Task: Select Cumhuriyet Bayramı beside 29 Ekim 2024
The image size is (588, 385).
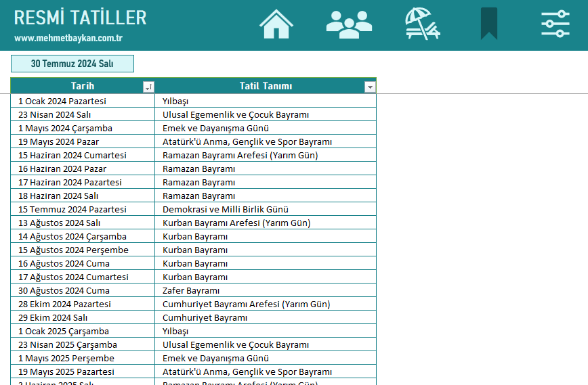Action: [x=266, y=317]
